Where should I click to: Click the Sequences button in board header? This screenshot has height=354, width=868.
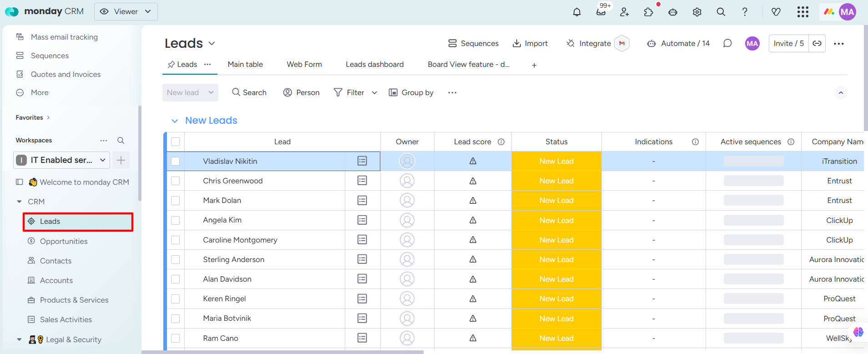tap(473, 43)
